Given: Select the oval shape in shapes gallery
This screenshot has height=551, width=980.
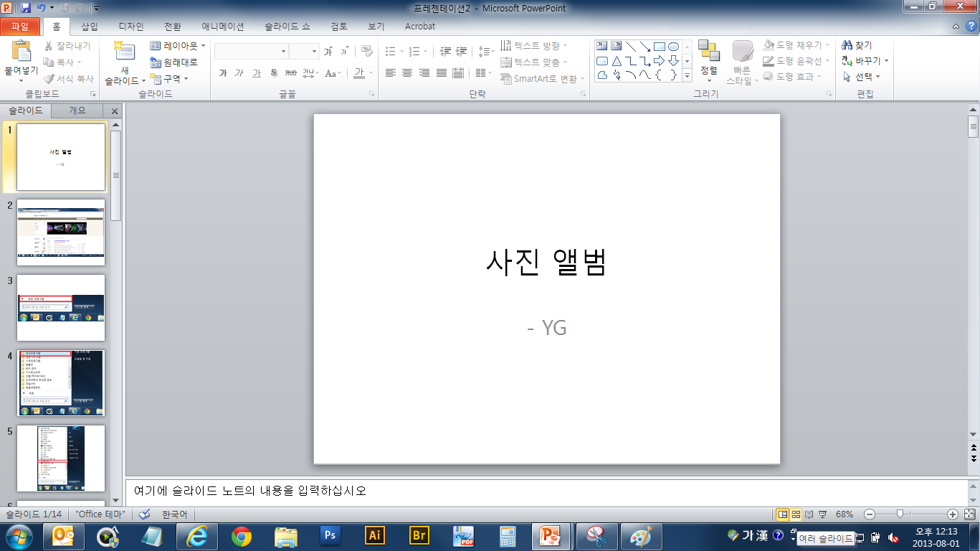Looking at the screenshot, I should pos(674,47).
